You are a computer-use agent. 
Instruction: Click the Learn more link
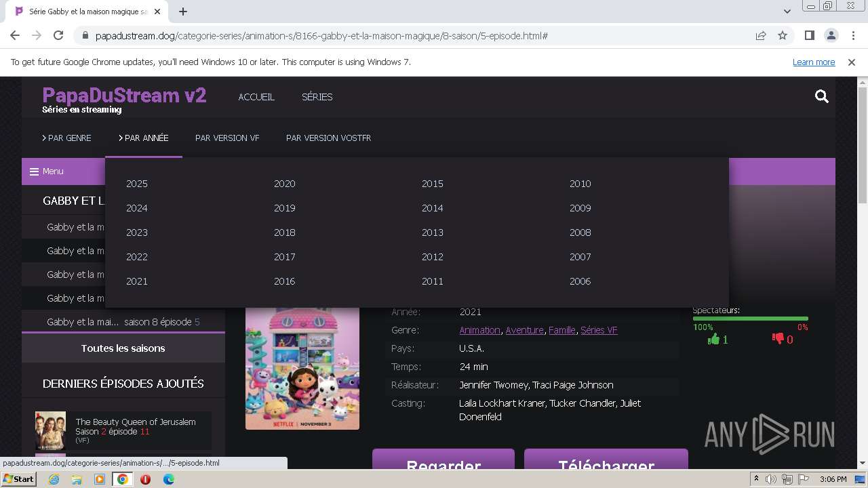814,62
